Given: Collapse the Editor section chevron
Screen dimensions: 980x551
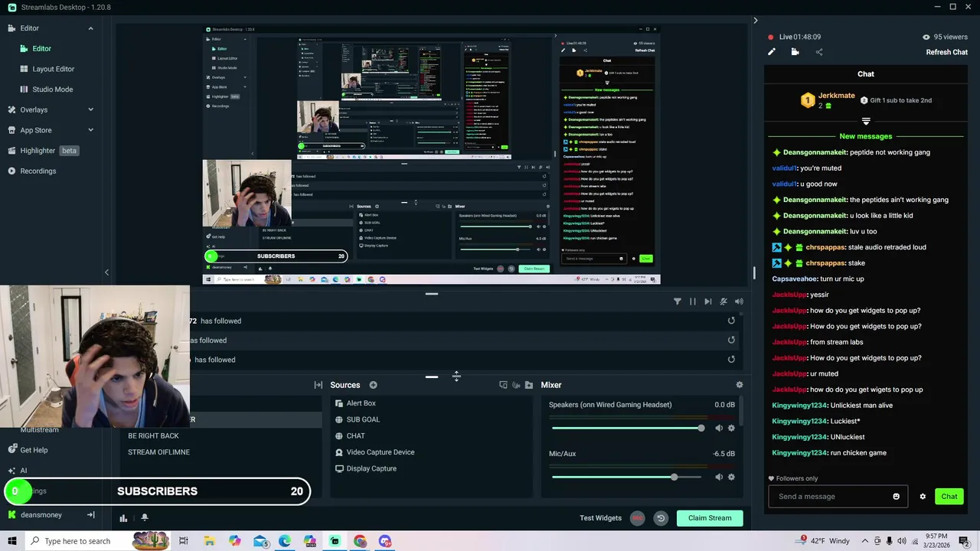Looking at the screenshot, I should (x=90, y=28).
